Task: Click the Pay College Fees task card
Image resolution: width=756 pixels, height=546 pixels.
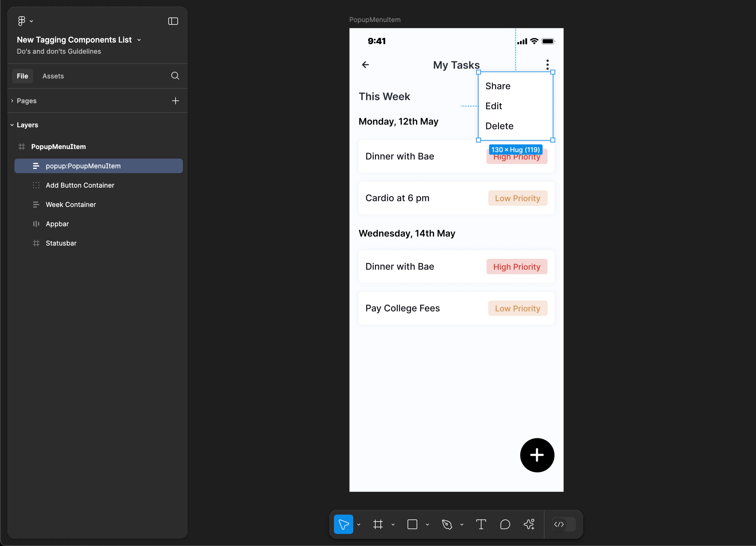Action: point(456,308)
